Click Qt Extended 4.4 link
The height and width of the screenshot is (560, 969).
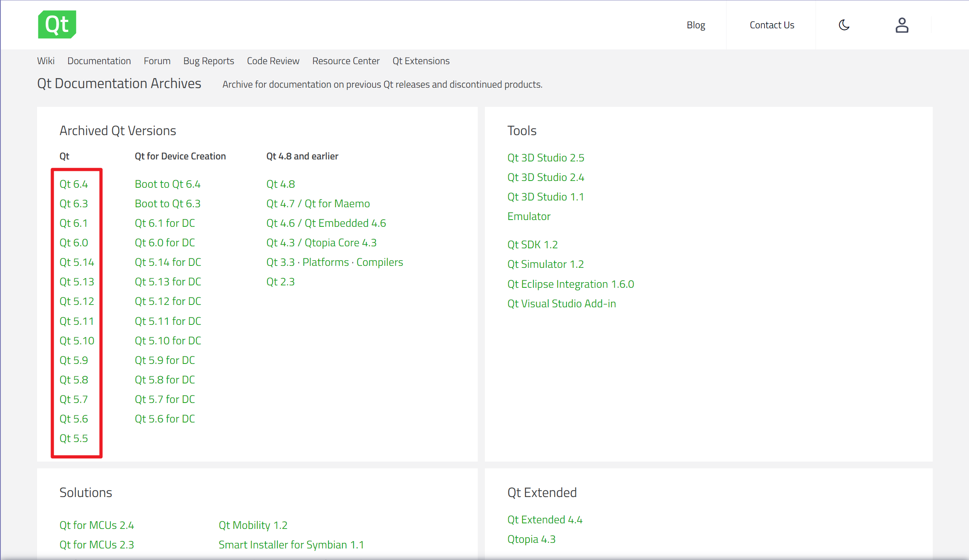[544, 520]
